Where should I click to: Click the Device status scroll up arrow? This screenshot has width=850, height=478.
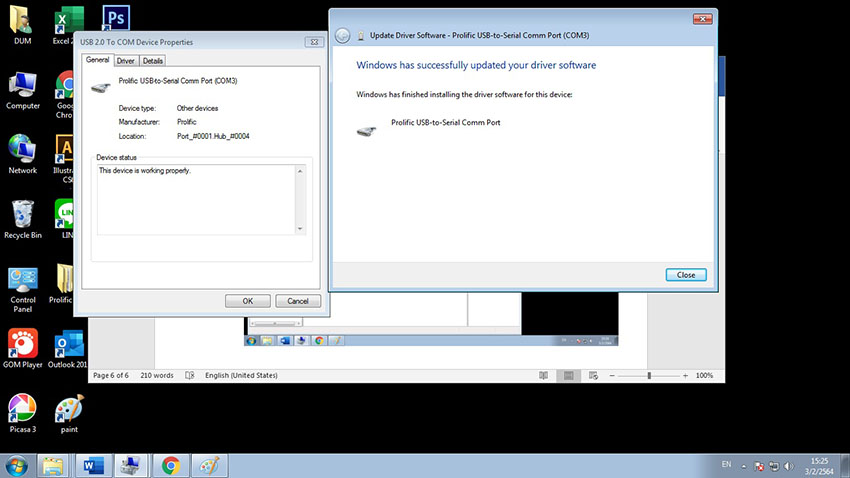point(300,171)
